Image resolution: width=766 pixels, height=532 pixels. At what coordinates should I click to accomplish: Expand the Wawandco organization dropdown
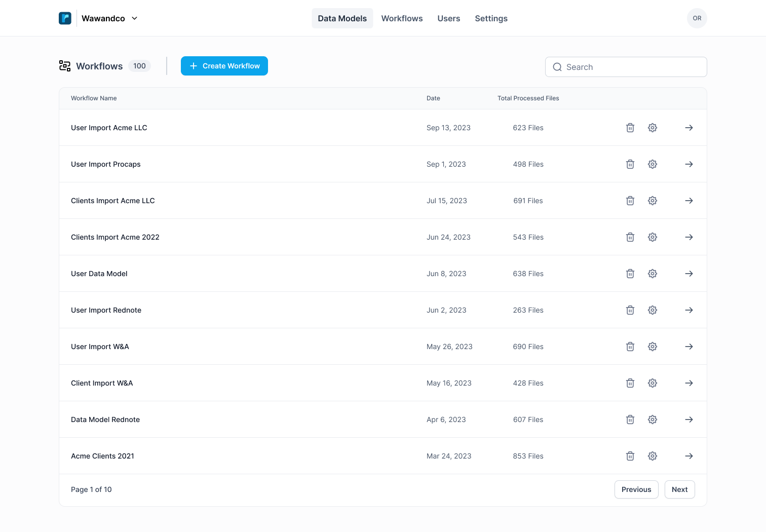[x=134, y=18]
